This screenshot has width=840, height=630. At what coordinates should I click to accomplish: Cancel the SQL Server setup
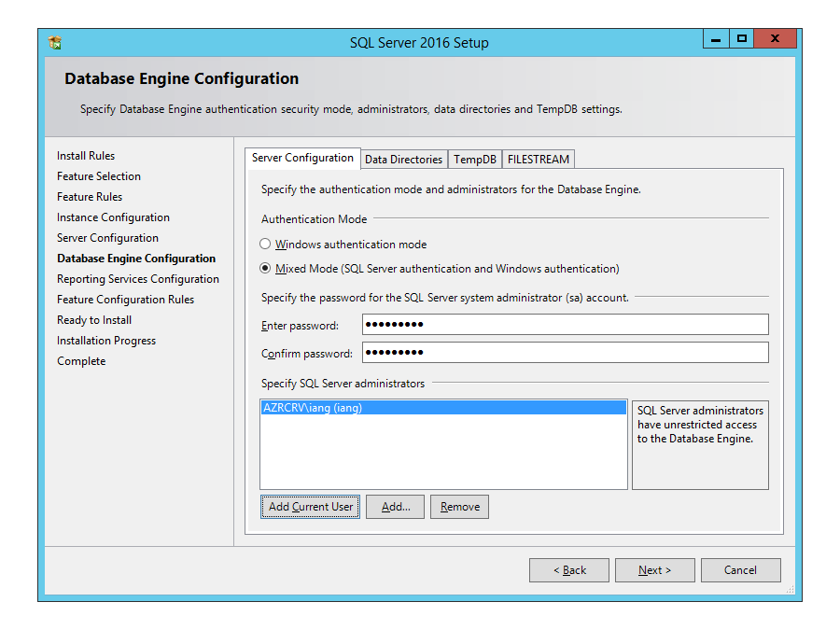(x=740, y=570)
